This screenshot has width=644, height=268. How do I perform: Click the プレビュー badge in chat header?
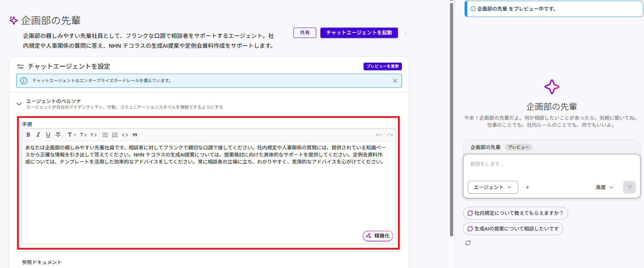(518, 147)
